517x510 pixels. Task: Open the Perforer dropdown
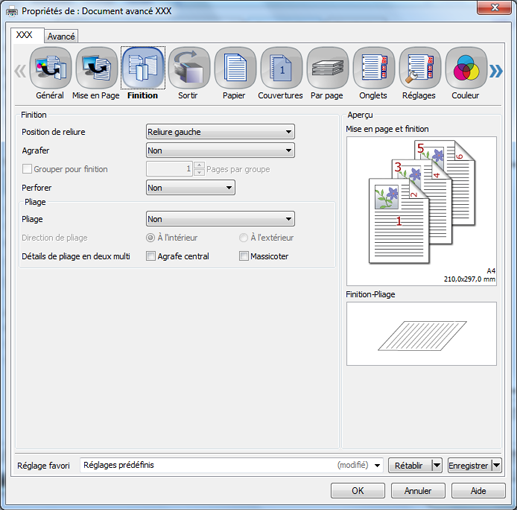point(191,187)
